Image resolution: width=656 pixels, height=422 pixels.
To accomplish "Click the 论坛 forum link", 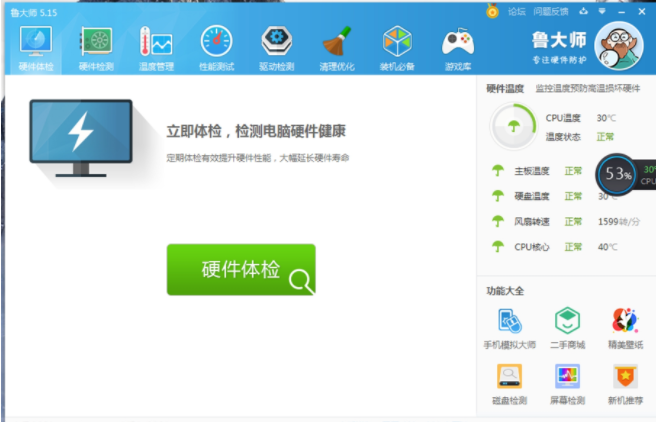I will (x=516, y=12).
